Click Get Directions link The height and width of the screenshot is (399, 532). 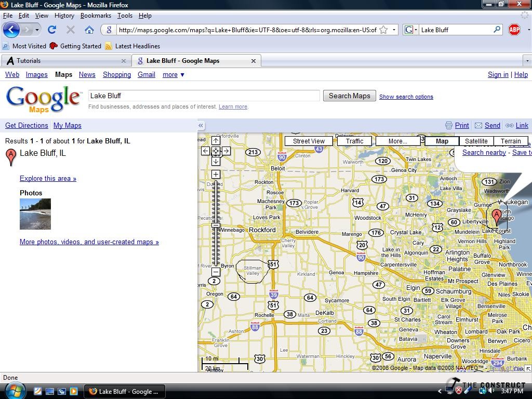[x=26, y=126]
